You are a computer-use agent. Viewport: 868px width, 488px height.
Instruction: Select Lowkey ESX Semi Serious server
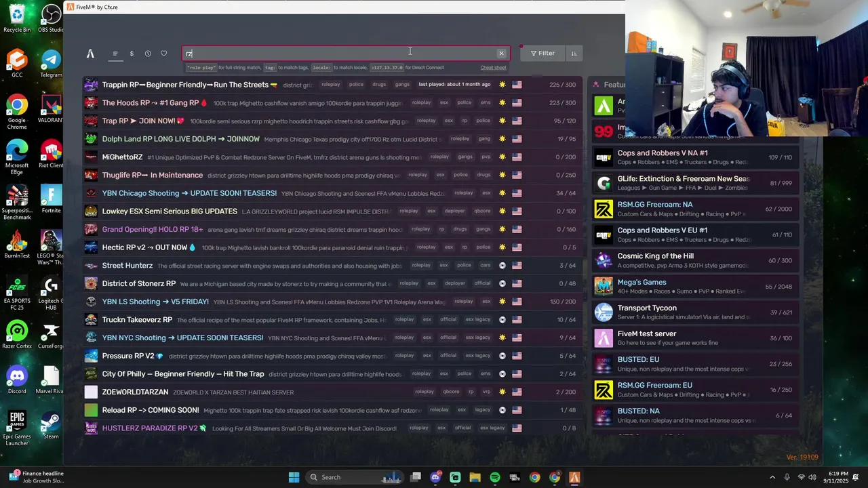(x=332, y=211)
